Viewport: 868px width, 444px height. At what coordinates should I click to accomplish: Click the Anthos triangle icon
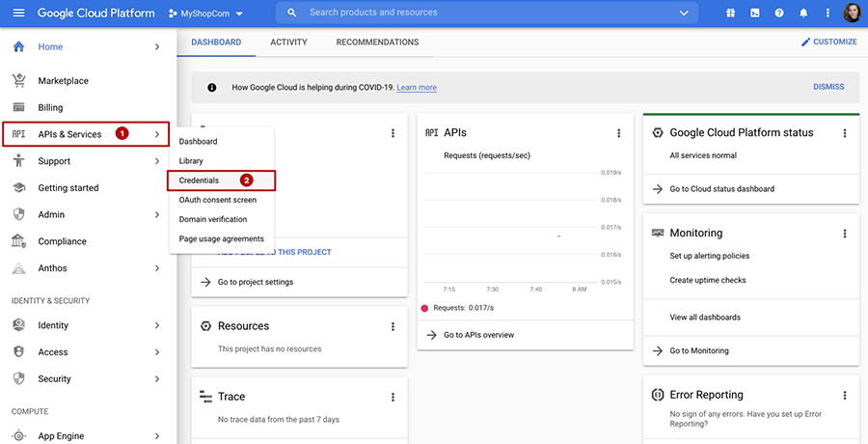click(19, 268)
